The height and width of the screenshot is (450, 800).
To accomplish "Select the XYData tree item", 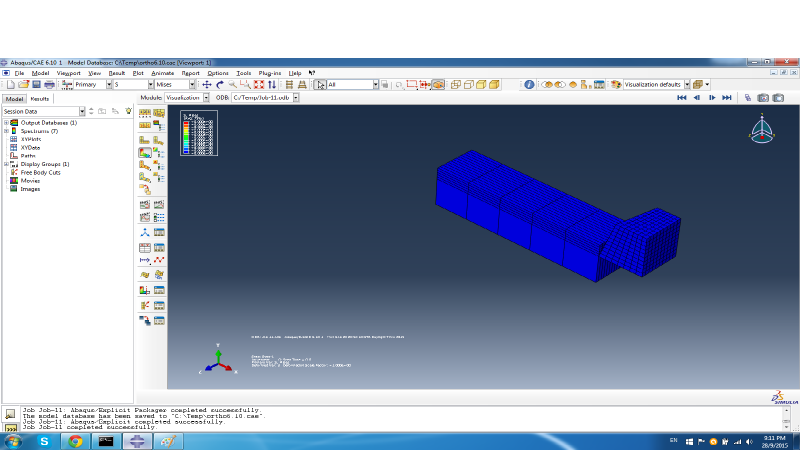I will click(x=30, y=147).
